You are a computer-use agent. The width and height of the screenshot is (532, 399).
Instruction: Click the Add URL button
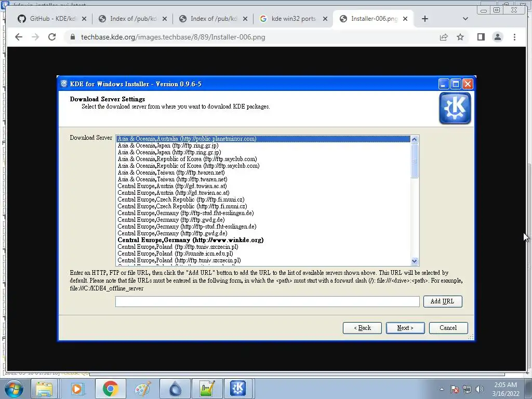[443, 301]
